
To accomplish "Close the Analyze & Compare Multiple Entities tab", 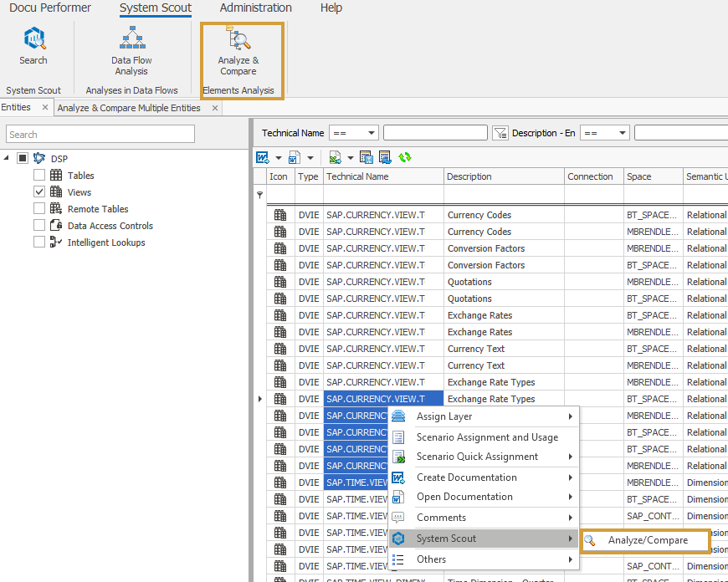I will [215, 108].
